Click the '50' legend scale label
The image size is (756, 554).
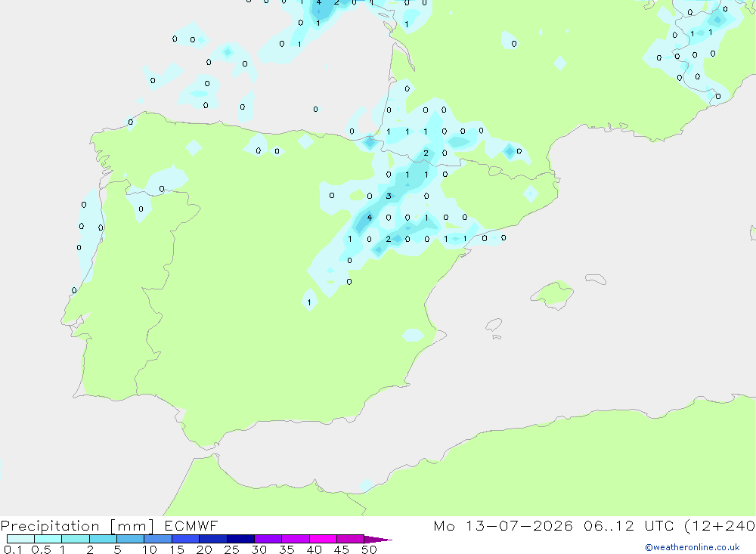[x=369, y=549]
